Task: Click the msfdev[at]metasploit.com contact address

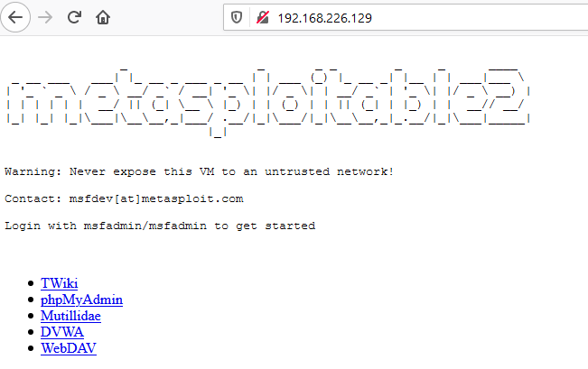Action: tap(156, 198)
